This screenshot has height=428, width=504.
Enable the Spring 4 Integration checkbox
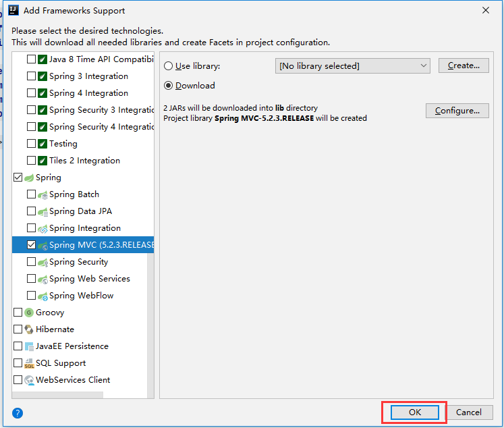click(x=31, y=93)
